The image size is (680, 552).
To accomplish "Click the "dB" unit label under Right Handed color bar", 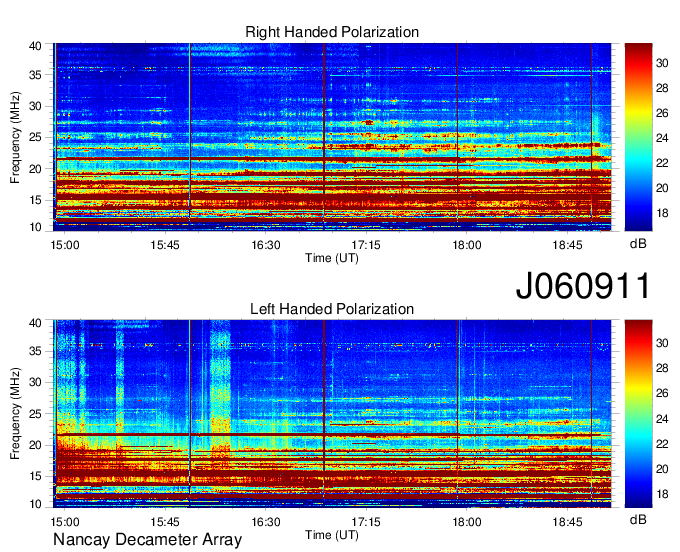I will pos(638,244).
